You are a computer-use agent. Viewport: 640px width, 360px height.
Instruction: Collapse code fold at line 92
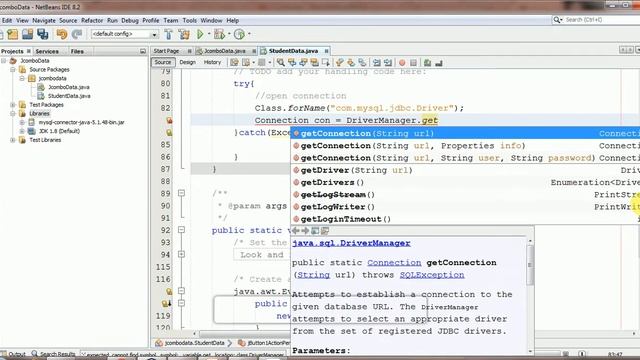coord(182,230)
